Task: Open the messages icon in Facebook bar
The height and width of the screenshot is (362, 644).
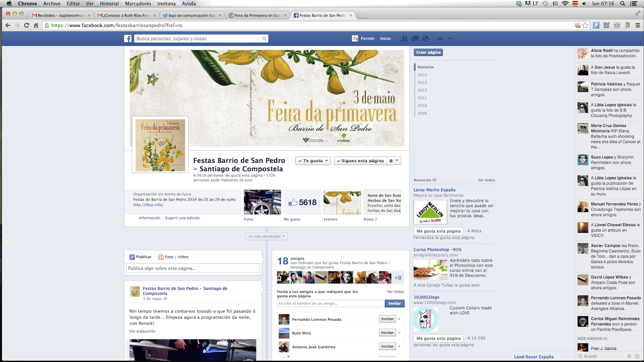Action: (415, 39)
